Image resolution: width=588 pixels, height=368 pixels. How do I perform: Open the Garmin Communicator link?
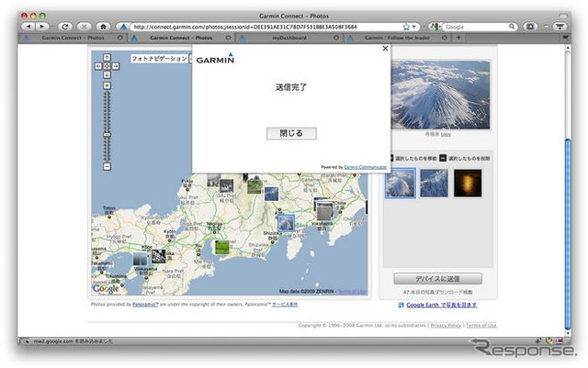366,167
